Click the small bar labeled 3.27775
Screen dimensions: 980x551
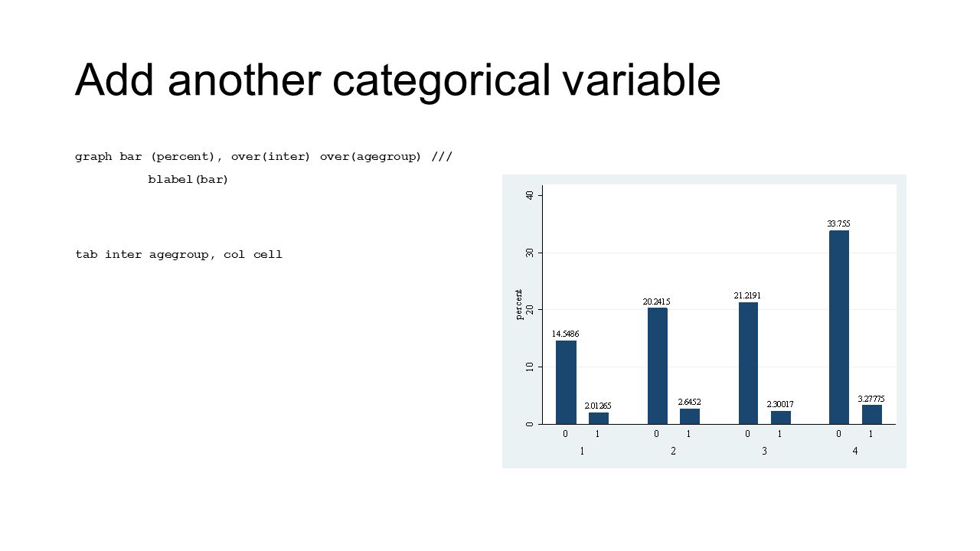(x=872, y=414)
